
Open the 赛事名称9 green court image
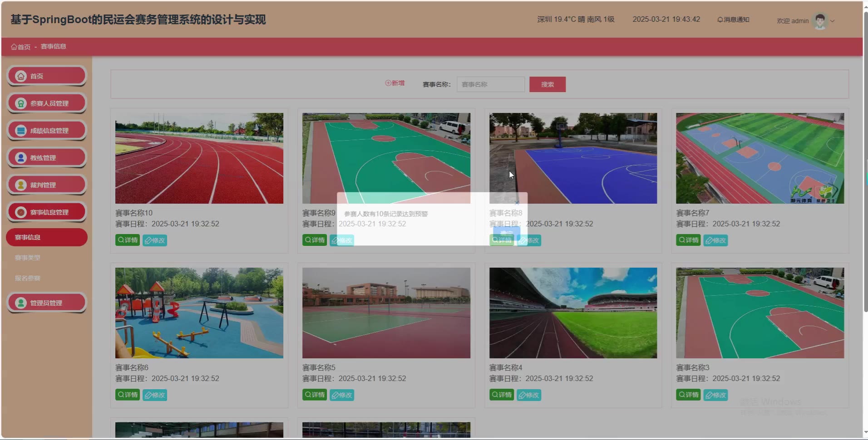(x=386, y=158)
